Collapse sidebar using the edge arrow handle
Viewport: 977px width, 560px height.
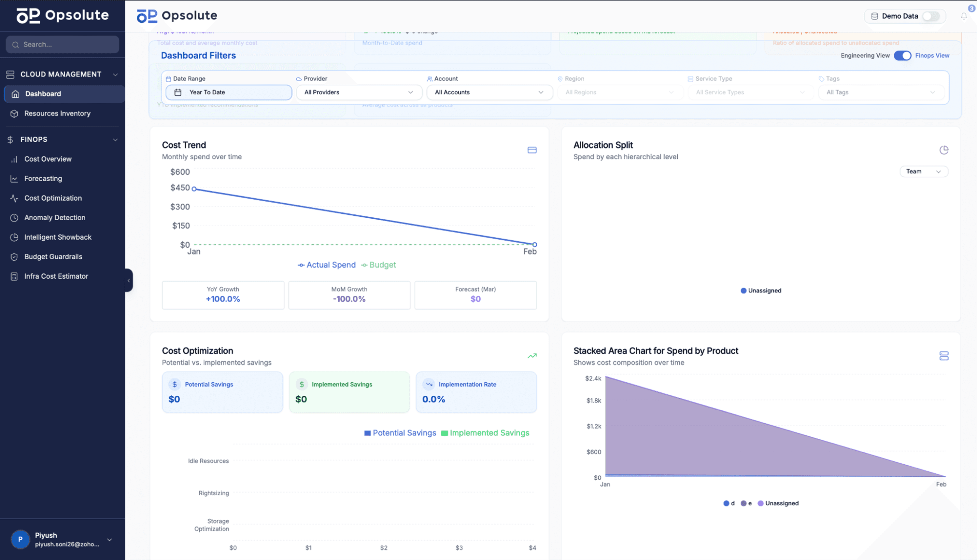tap(129, 280)
